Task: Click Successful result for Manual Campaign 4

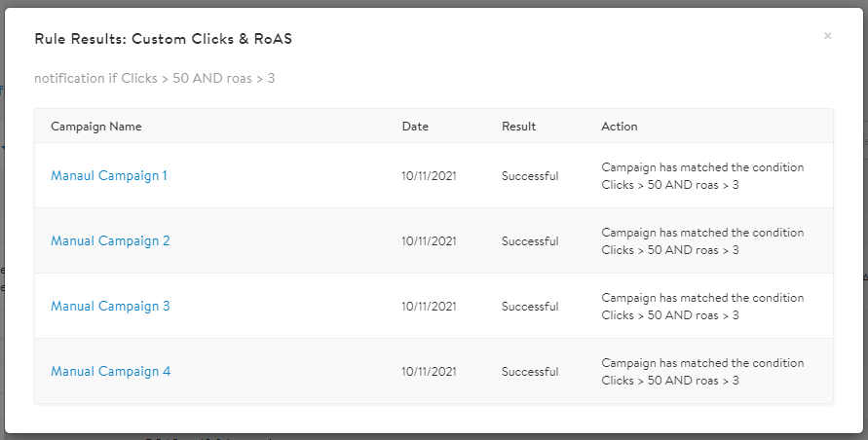Action: (530, 372)
